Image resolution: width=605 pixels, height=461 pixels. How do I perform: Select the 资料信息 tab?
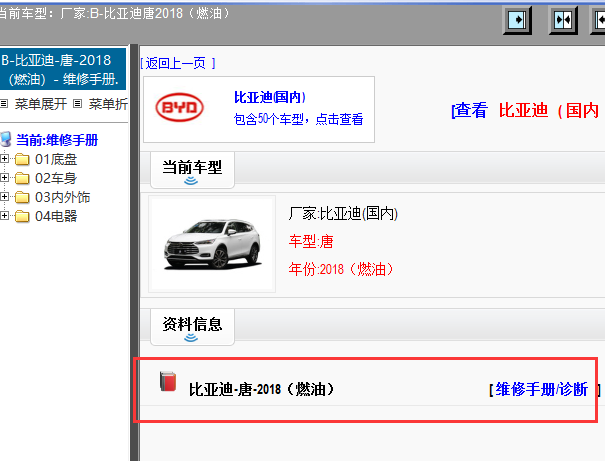click(192, 327)
